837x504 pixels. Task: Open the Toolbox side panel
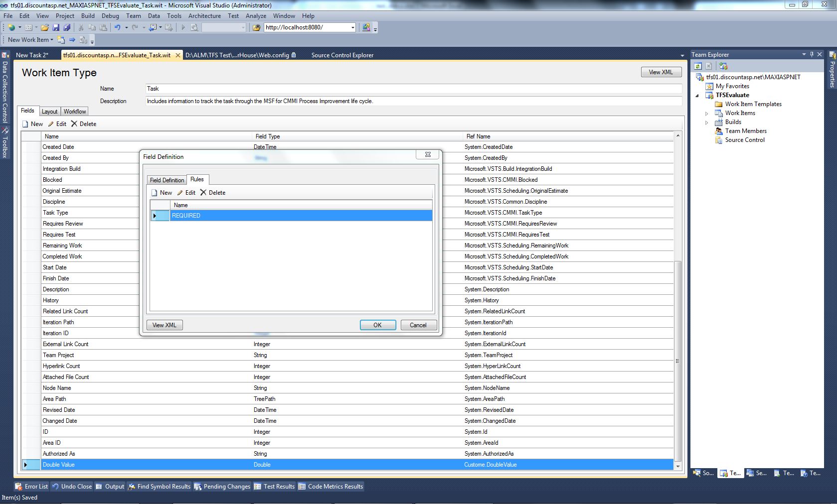5,143
